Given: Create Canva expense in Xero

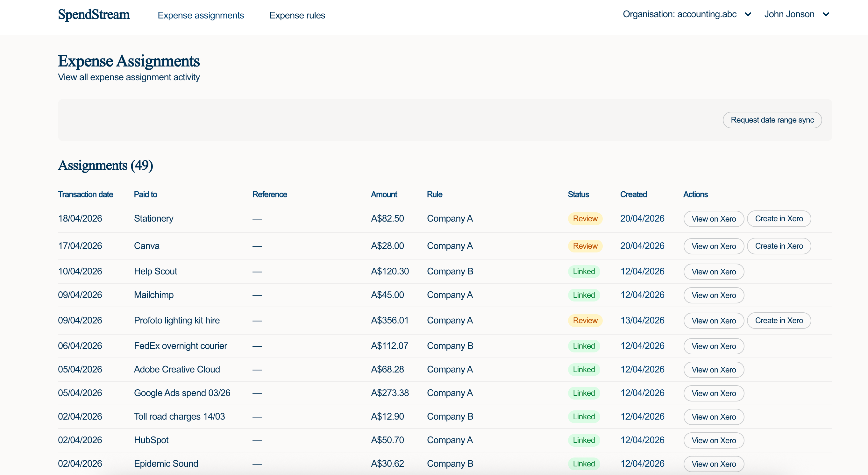Looking at the screenshot, I should 779,246.
